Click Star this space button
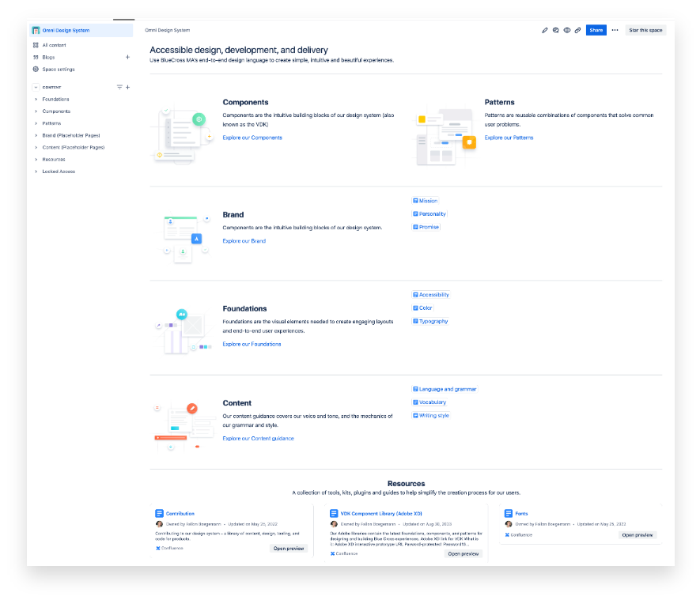 point(645,30)
